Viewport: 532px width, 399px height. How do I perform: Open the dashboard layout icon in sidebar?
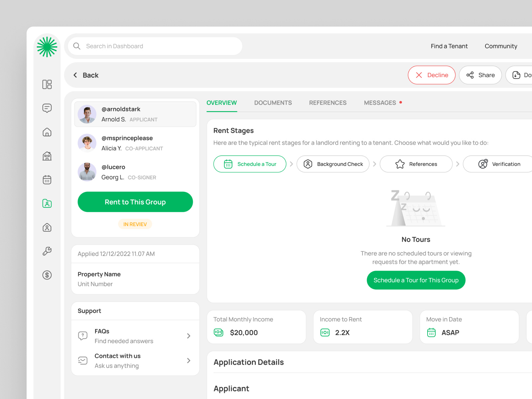pos(47,84)
